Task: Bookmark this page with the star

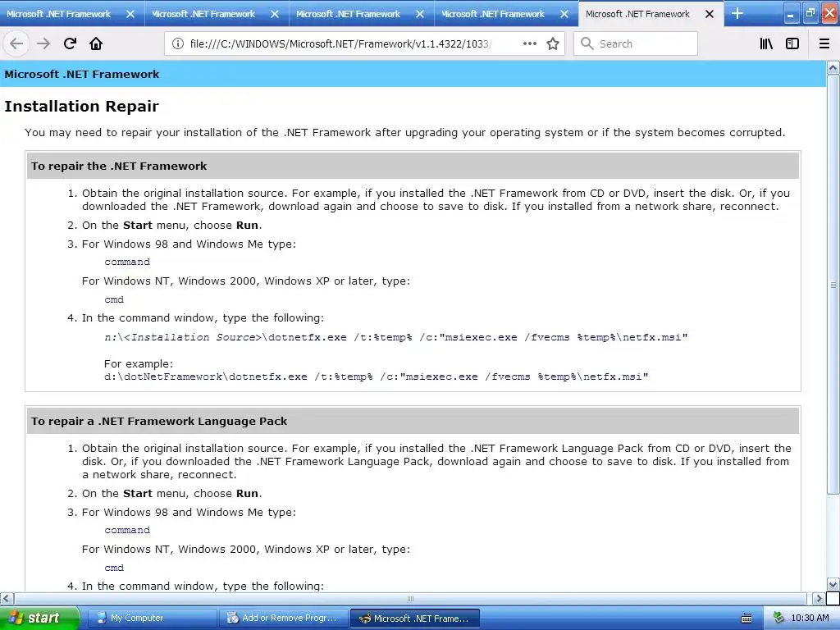Action: click(553, 43)
